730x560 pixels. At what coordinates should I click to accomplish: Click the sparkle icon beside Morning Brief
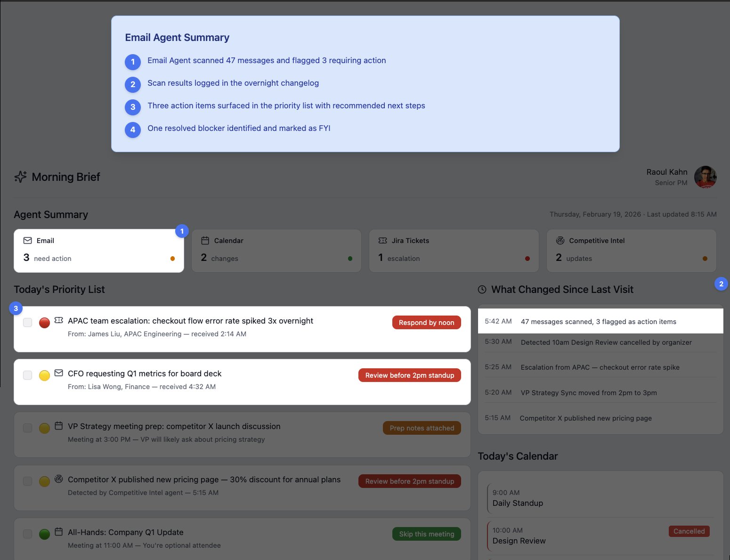(x=20, y=177)
